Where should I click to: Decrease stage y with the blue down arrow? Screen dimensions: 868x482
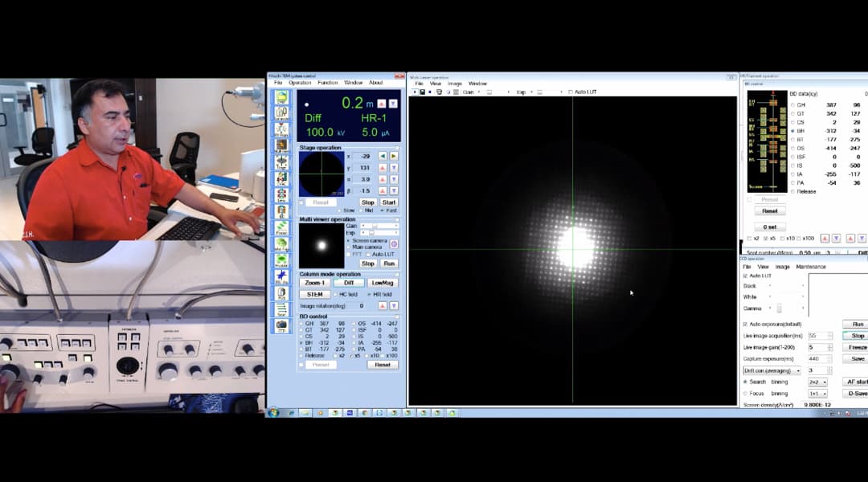(394, 168)
